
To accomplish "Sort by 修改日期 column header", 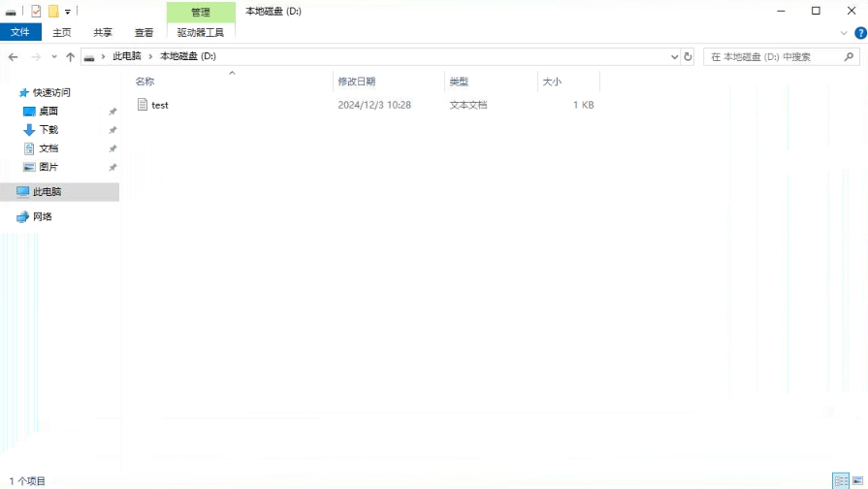I will click(x=356, y=81).
